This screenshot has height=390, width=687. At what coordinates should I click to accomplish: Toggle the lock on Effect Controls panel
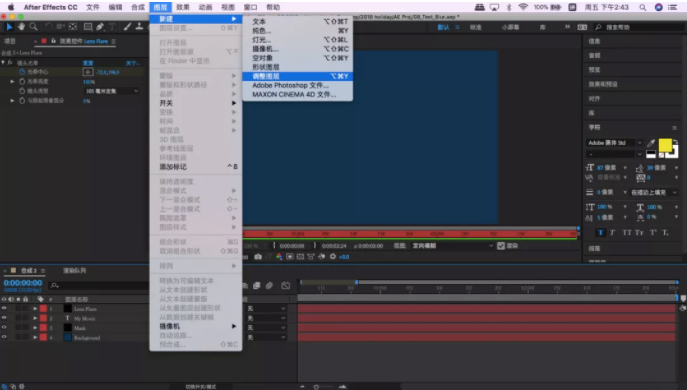(x=53, y=41)
